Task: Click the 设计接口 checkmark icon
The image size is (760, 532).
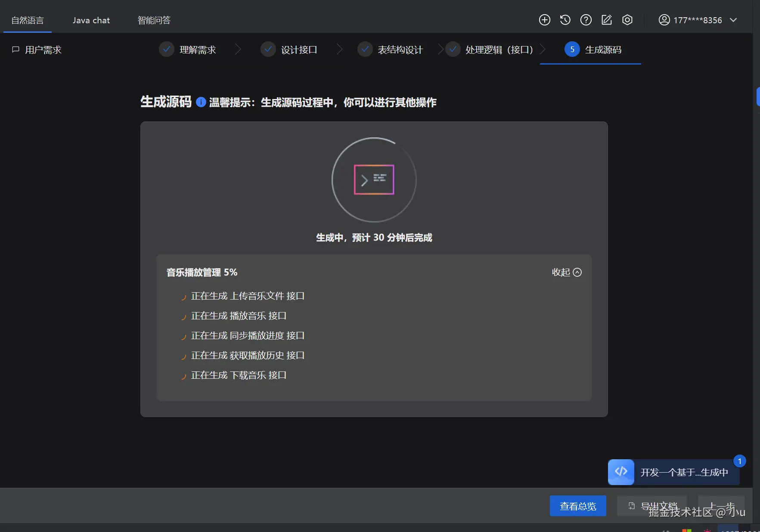Action: point(268,49)
